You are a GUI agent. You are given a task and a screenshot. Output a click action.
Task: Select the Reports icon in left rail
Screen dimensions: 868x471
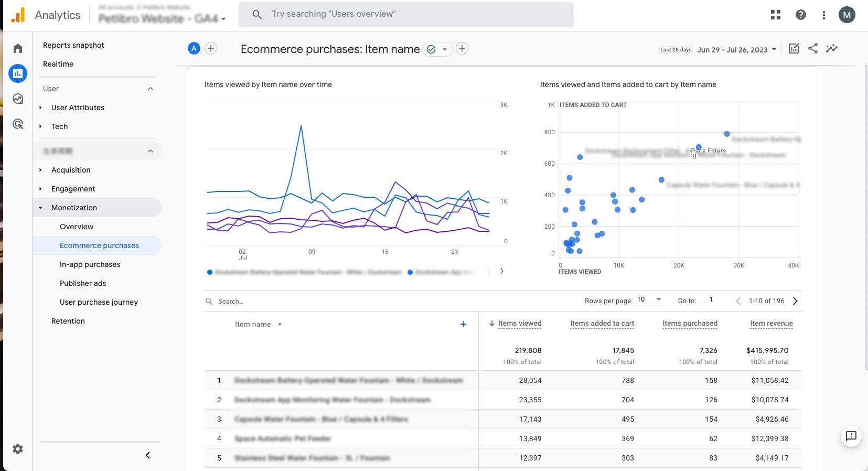(18, 73)
